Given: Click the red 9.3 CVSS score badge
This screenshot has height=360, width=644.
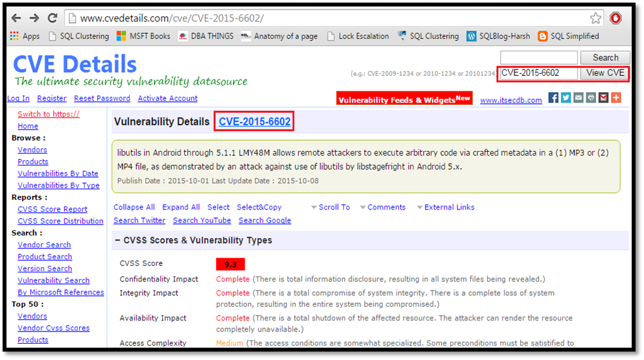Looking at the screenshot, I should (230, 264).
